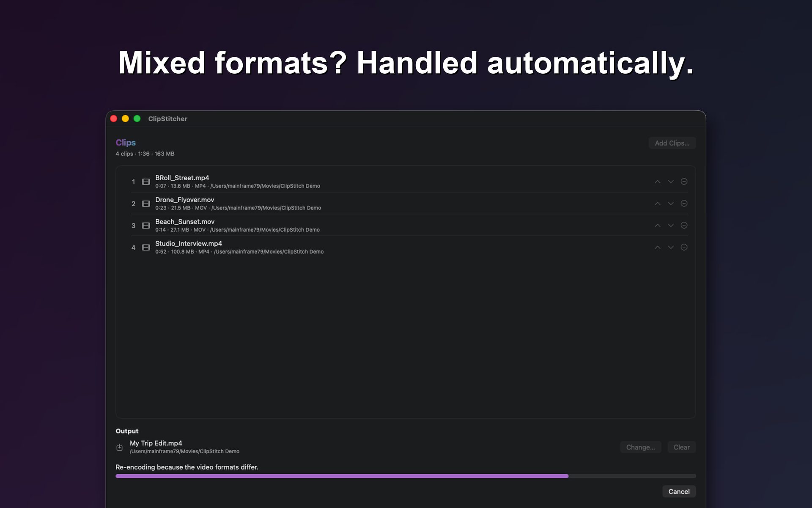Click the ClipStitcher window title
Screen dimensions: 812x508
(x=167, y=119)
